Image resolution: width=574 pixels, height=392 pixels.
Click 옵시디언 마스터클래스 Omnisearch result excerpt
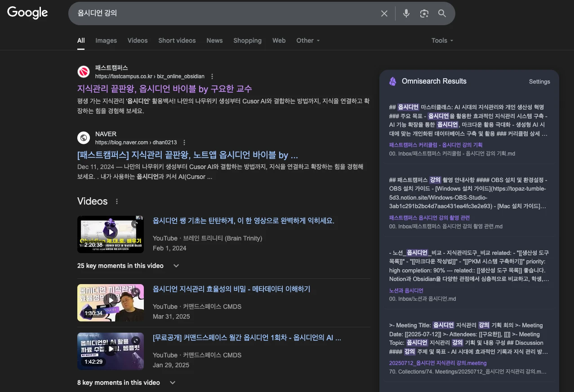469,120
